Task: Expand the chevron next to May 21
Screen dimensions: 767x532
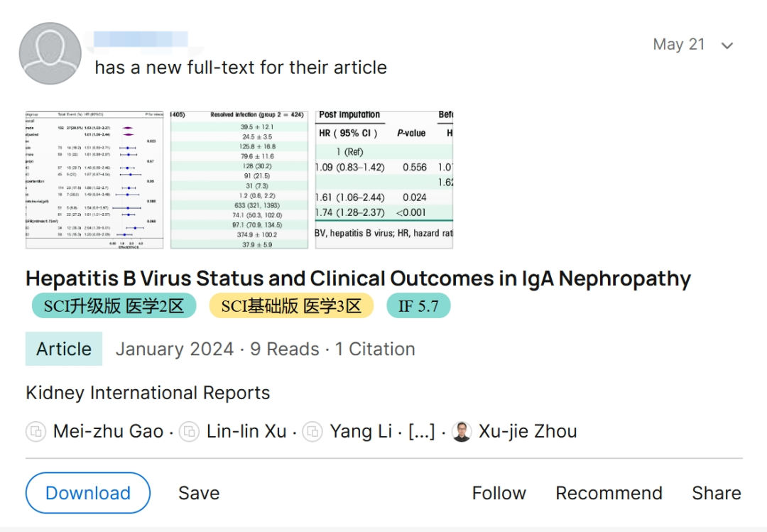Action: 727,45
